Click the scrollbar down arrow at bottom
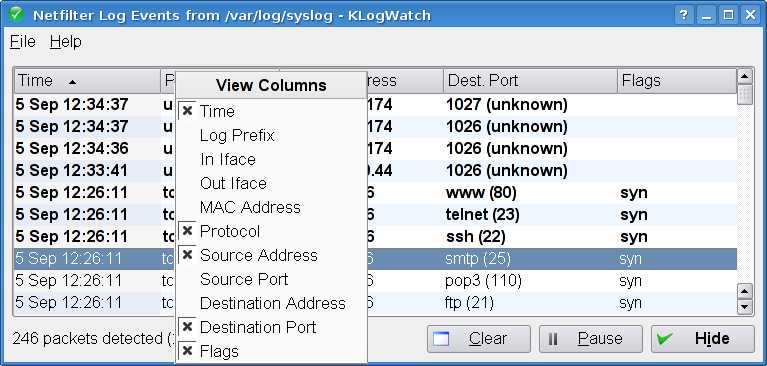The height and width of the screenshot is (366, 767). click(x=744, y=307)
